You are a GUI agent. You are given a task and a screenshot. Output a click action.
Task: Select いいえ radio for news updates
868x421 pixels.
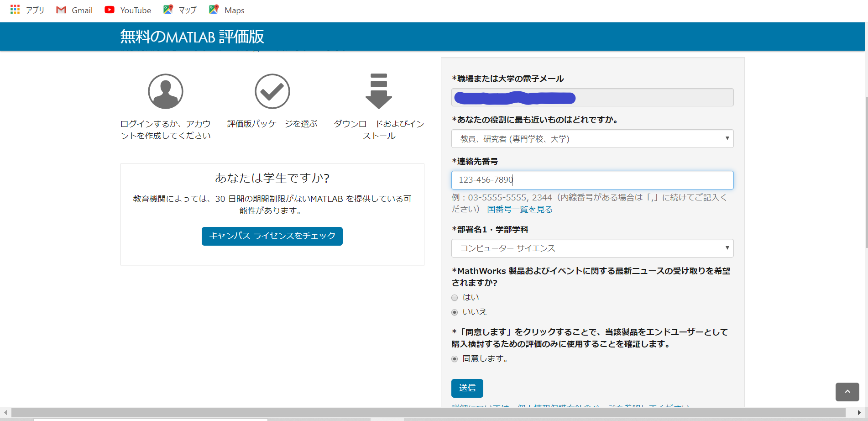(x=455, y=312)
